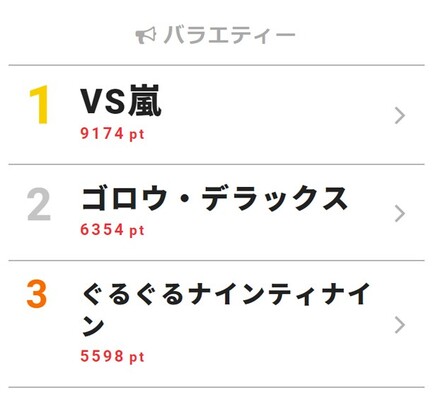
Task: Click the wrapped ン on the third title's second line
Action: click(93, 326)
